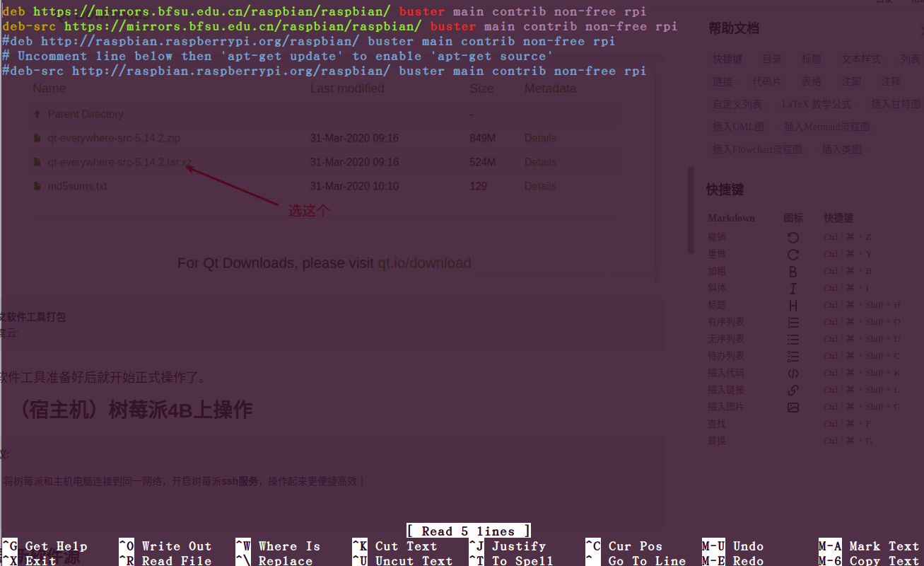
Task: Click the insert image (插入图片) icon
Action: (x=793, y=406)
